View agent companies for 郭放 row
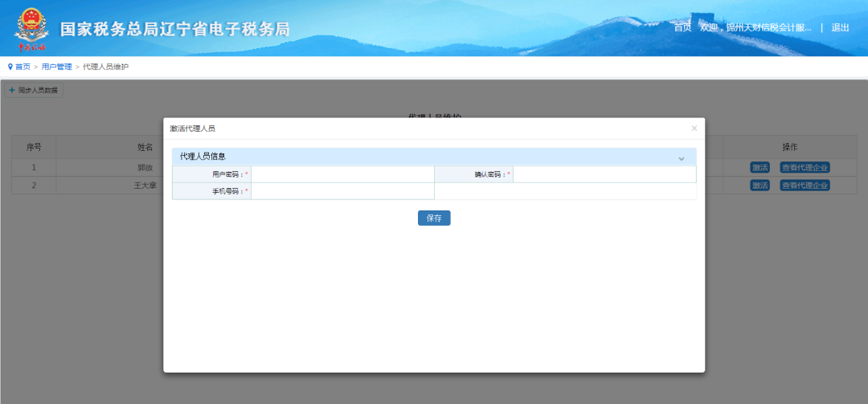This screenshot has height=404, width=868. point(805,168)
